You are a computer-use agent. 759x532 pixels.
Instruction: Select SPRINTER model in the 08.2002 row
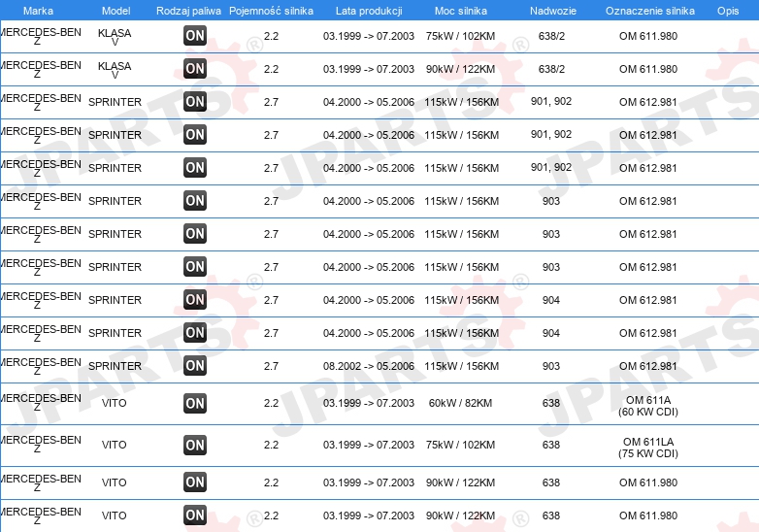[x=115, y=366]
